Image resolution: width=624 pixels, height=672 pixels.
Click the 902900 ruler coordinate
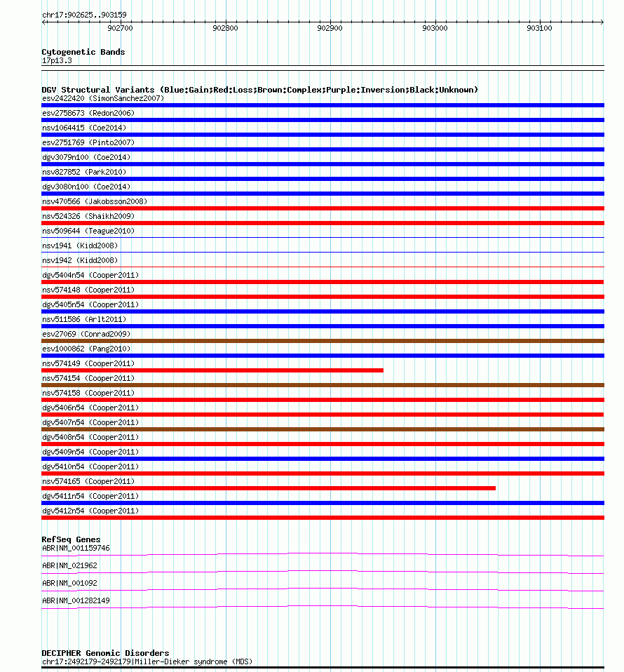click(330, 28)
